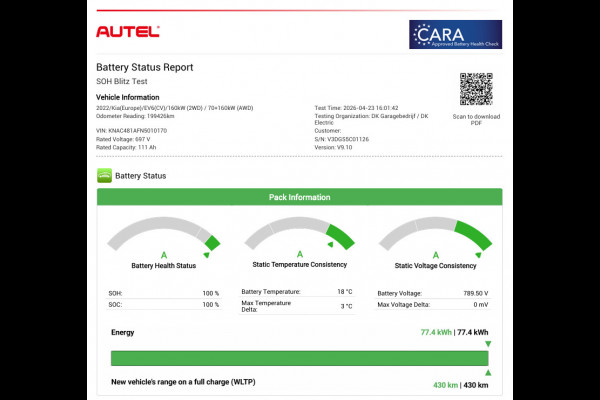This screenshot has height=400, width=600.
Task: Click the green Energy progress bar
Action: coord(299,358)
